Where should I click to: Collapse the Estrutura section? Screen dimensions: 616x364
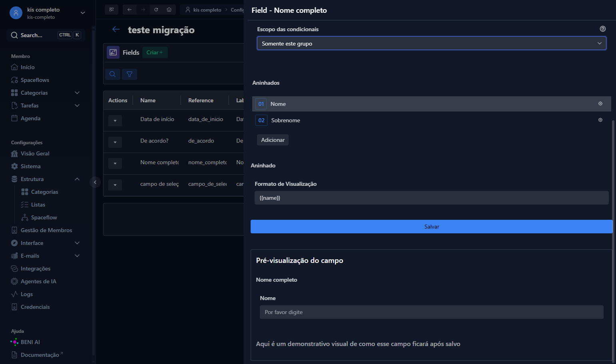(77, 179)
